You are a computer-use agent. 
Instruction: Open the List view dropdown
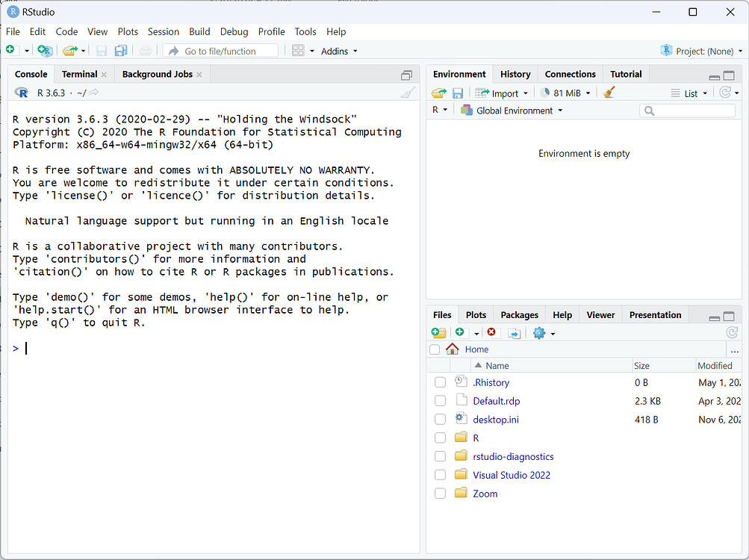point(689,93)
